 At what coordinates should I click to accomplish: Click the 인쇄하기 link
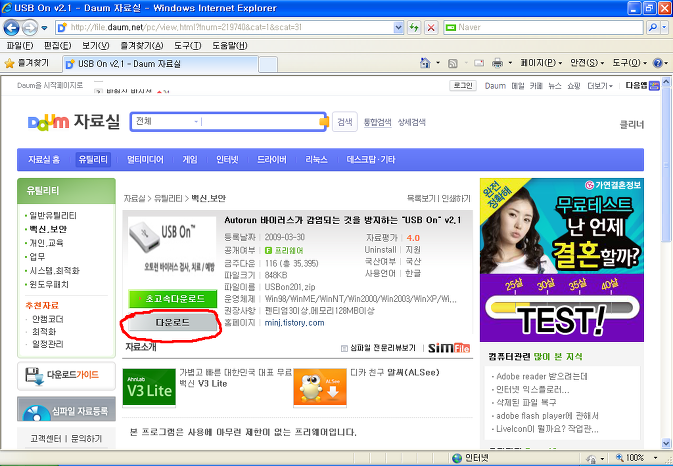coord(456,198)
